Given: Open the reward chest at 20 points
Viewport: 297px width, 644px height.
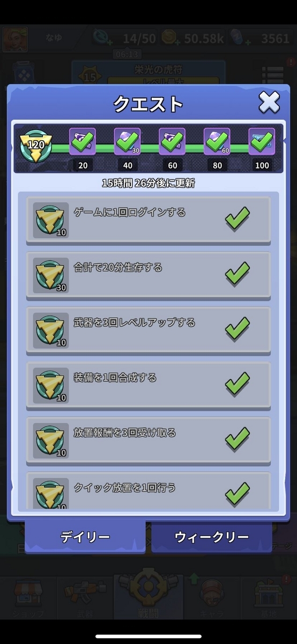Looking at the screenshot, I should pyautogui.click(x=83, y=142).
